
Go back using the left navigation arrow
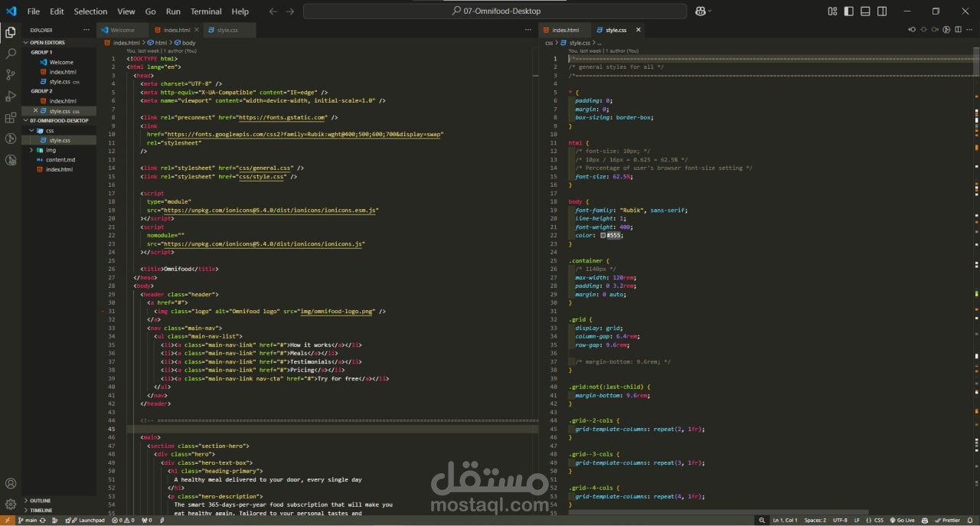(273, 11)
